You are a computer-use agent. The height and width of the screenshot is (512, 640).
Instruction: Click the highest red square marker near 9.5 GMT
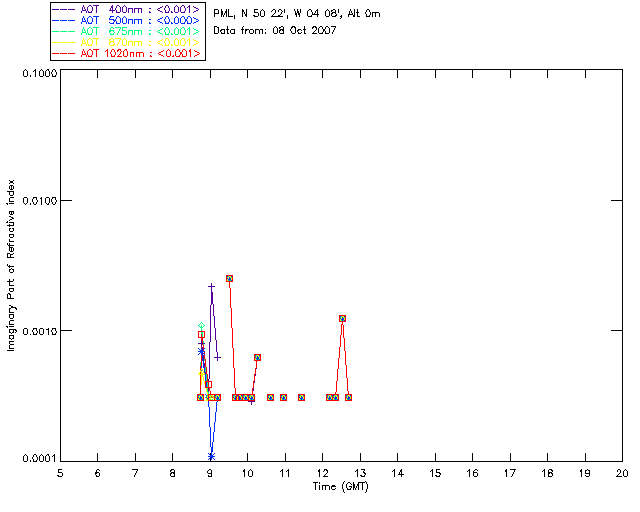[229, 278]
